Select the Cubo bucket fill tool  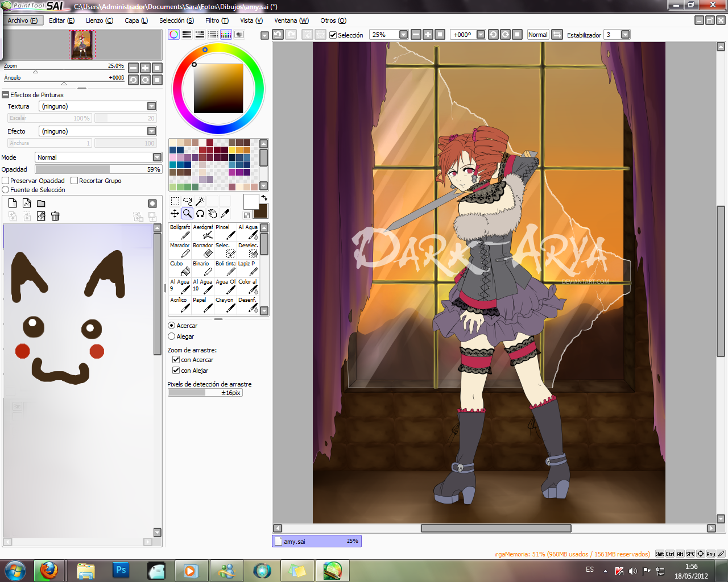tap(180, 268)
